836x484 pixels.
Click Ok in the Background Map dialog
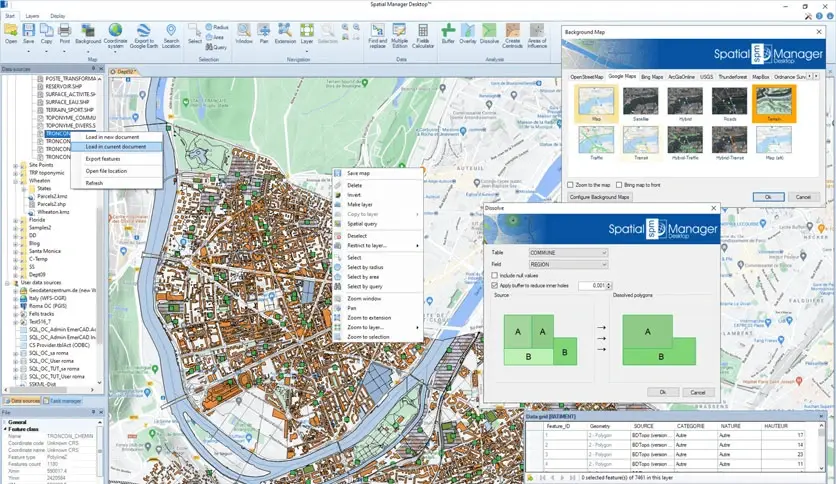click(x=768, y=197)
